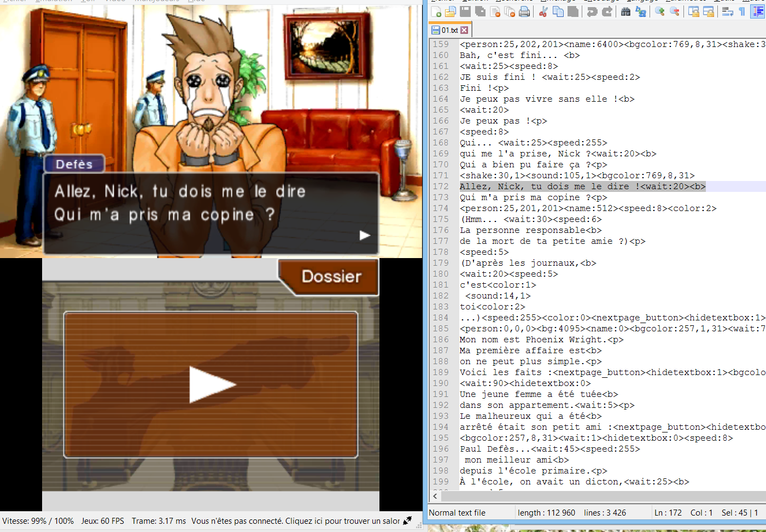766x532 pixels.
Task: Click line number 186 in the margin
Action: point(441,340)
